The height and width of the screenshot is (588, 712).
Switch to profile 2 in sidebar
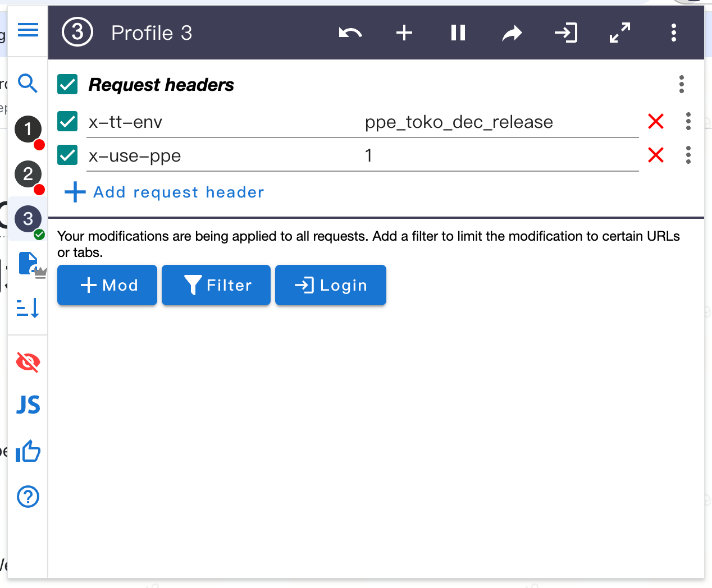tap(28, 174)
